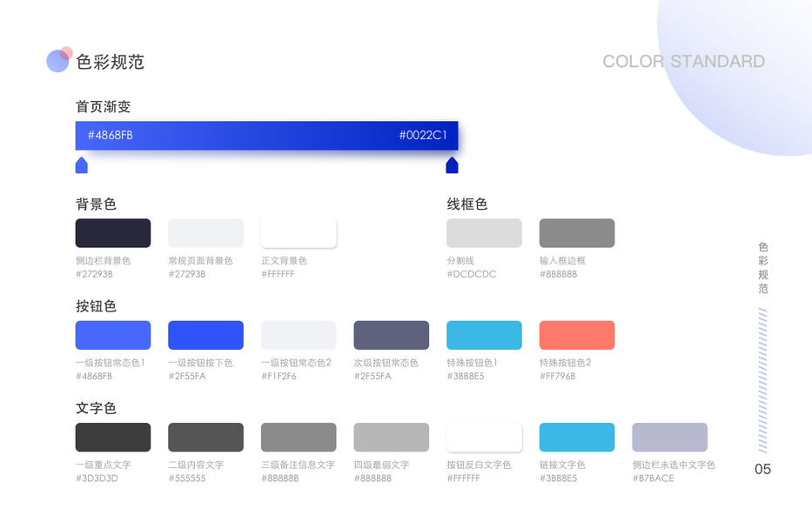Select the 一级按钮按下色 swatch
This screenshot has height=522, width=812.
pyautogui.click(x=205, y=335)
